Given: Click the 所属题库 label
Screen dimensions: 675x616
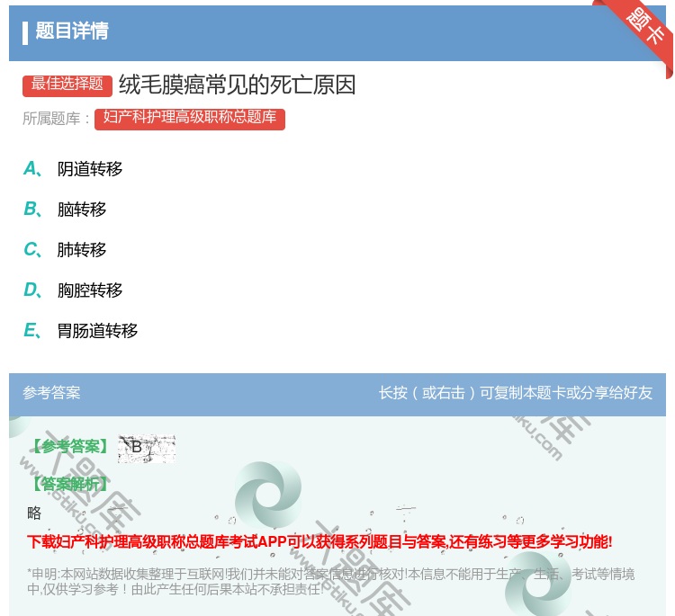Looking at the screenshot, I should pyautogui.click(x=56, y=119).
